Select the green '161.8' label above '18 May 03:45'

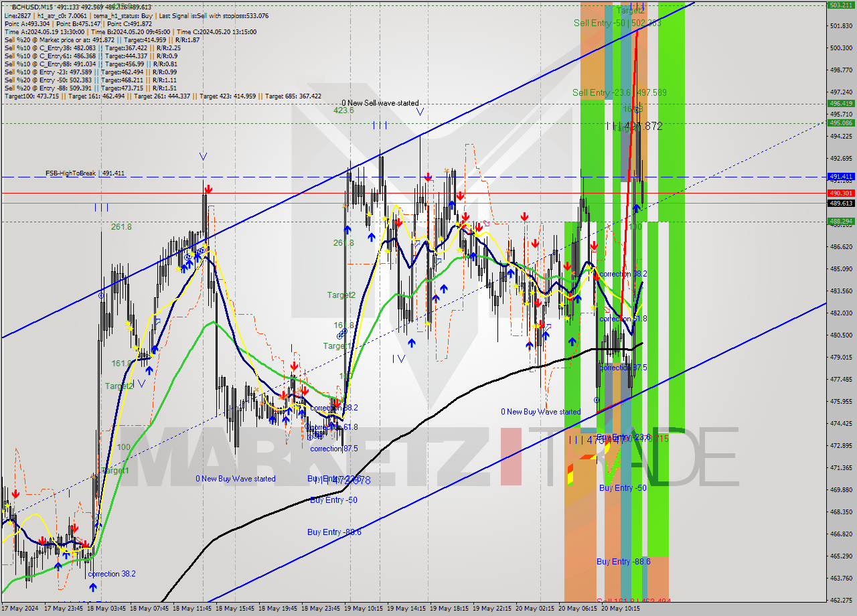[x=122, y=364]
